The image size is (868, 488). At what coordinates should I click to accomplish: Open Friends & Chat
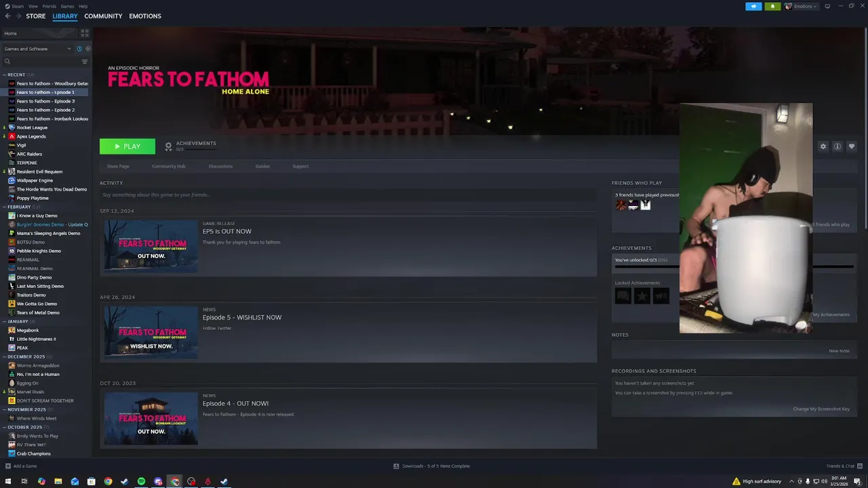click(844, 466)
